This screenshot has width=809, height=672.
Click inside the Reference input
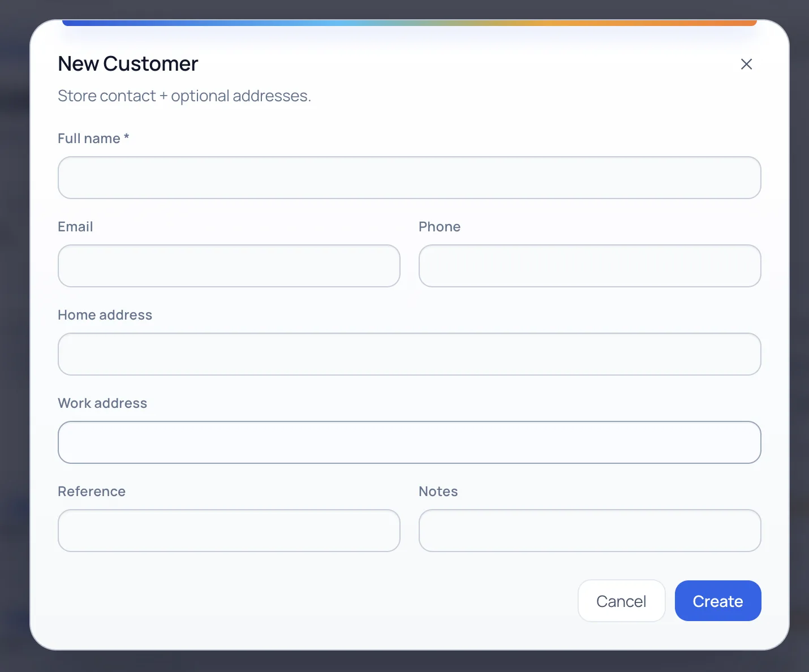229,531
